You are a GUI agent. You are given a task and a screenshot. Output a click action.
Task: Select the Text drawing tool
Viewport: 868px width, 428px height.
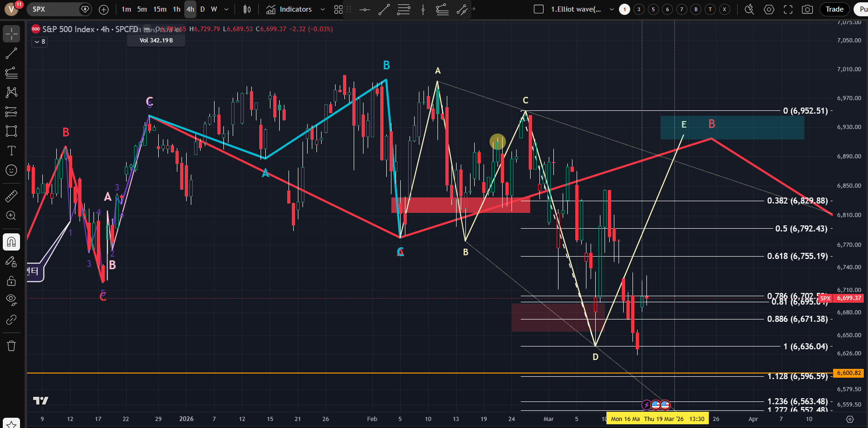[x=11, y=151]
